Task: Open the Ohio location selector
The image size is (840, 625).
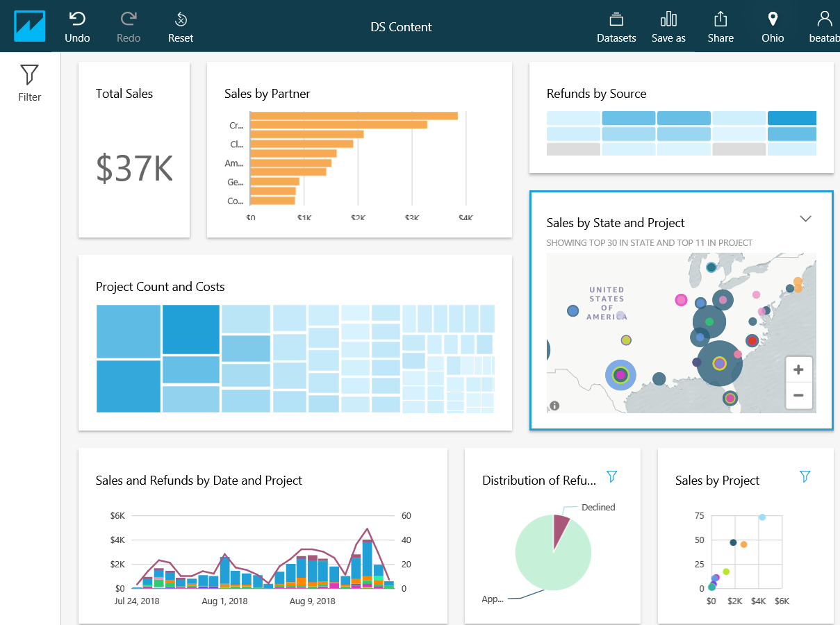Action: (772, 26)
